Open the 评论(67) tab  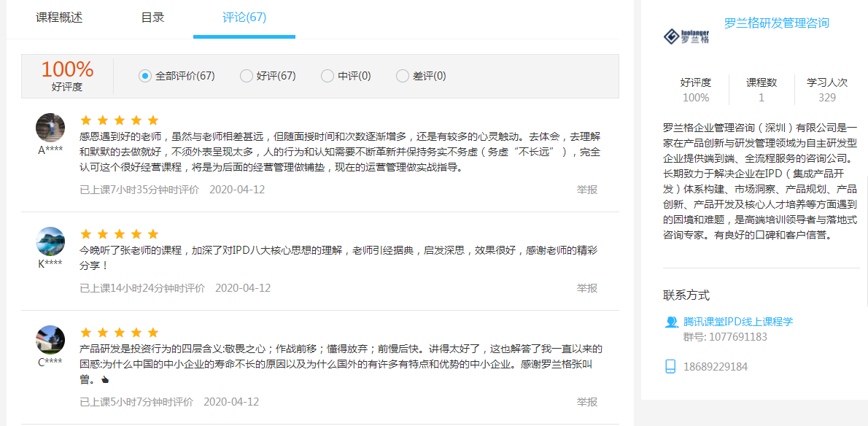tap(244, 18)
